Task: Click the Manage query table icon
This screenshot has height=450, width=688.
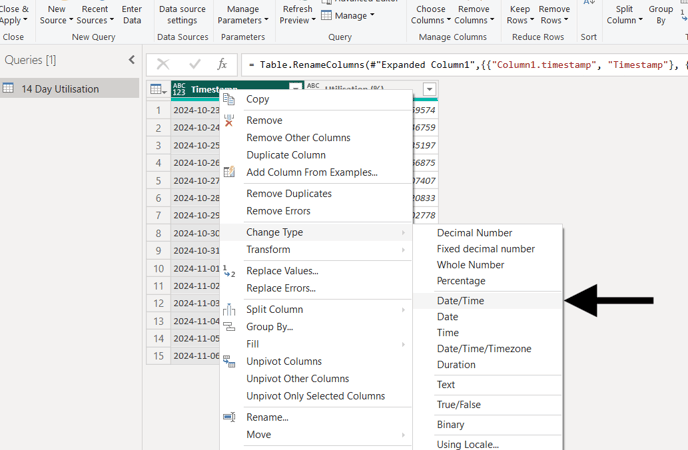Action: tap(326, 15)
